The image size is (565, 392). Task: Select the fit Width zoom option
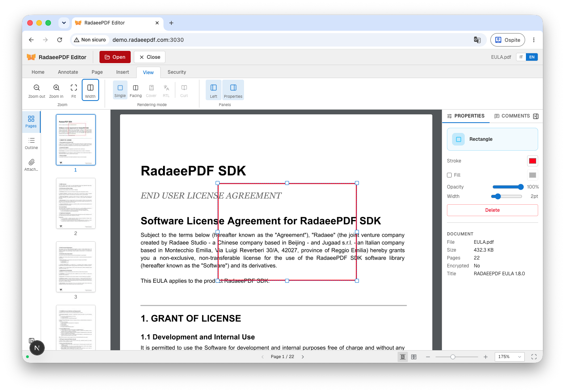coord(90,90)
